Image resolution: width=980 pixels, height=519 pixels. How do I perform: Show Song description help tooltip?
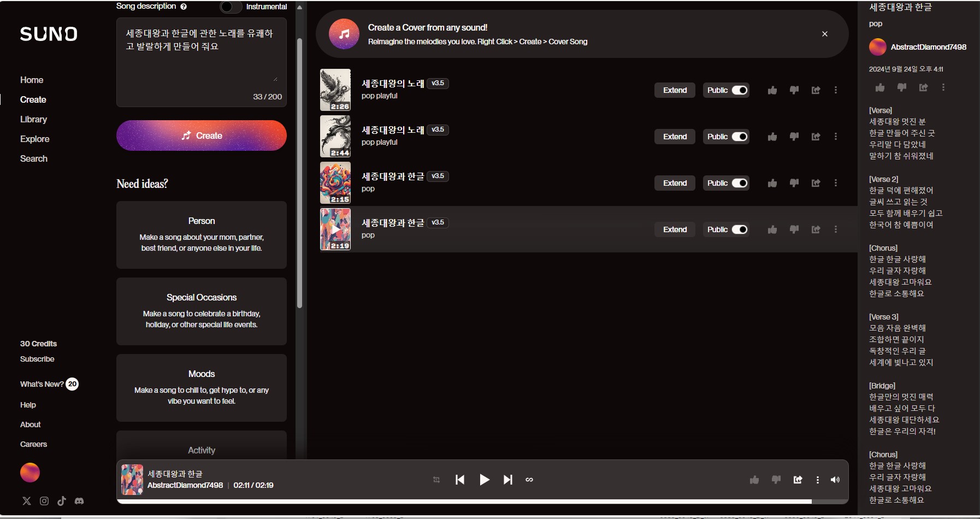point(184,7)
